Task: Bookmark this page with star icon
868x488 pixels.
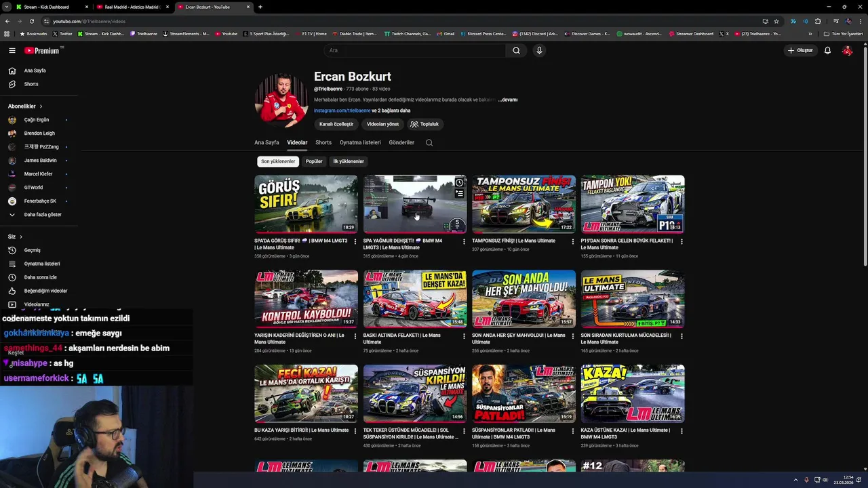Action: [x=777, y=21]
